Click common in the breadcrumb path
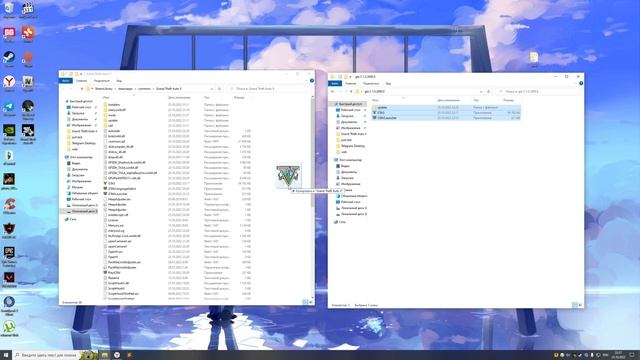The width and height of the screenshot is (640, 360). pyautogui.click(x=144, y=89)
